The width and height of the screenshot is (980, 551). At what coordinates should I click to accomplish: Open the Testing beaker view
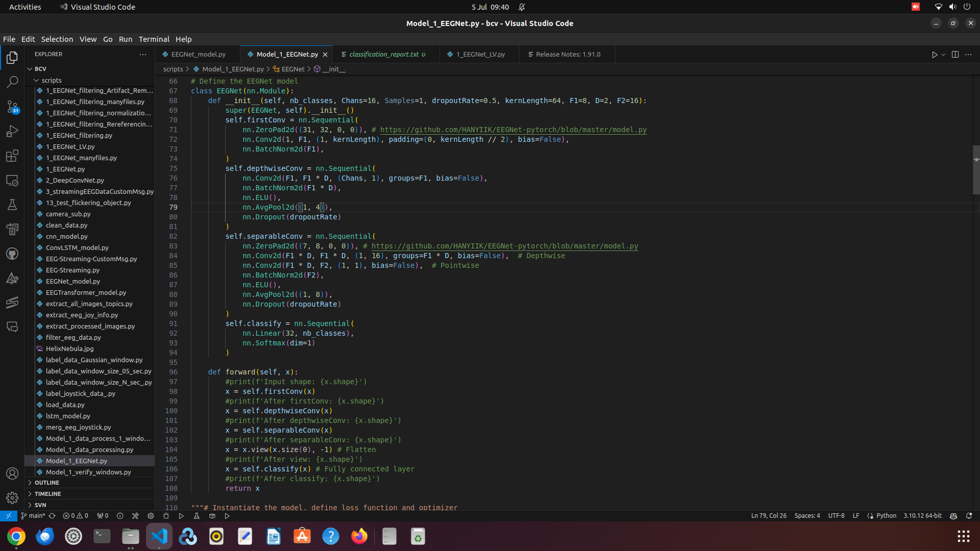click(x=12, y=205)
